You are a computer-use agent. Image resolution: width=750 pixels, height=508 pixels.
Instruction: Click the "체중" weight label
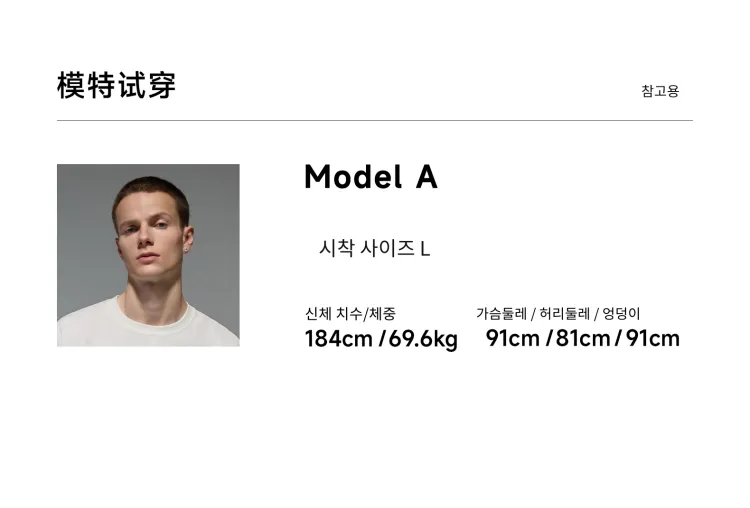point(382,314)
